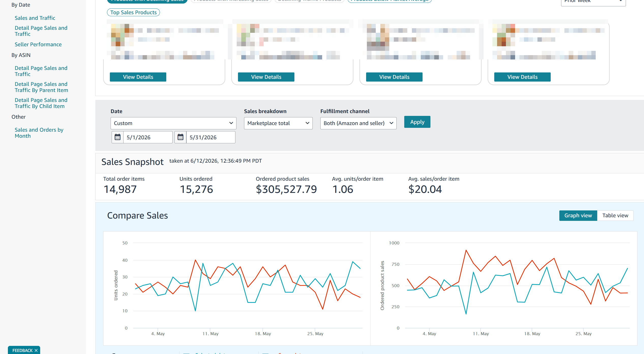The image size is (644, 354).
Task: Open the Fulfillment channel dropdown
Action: coord(358,123)
